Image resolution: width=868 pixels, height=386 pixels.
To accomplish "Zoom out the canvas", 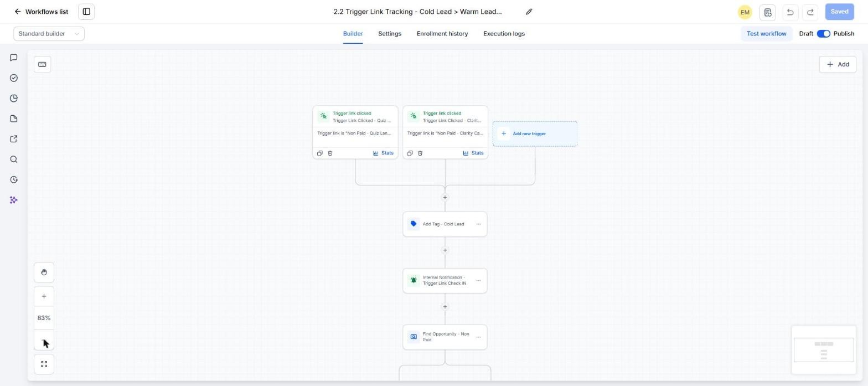I will pos(44,341).
